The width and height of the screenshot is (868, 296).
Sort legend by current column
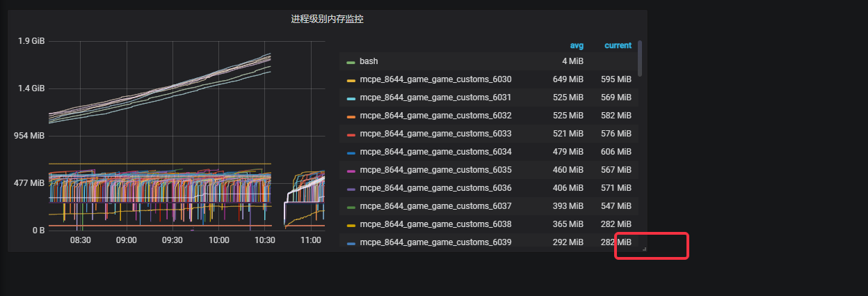[618, 45]
